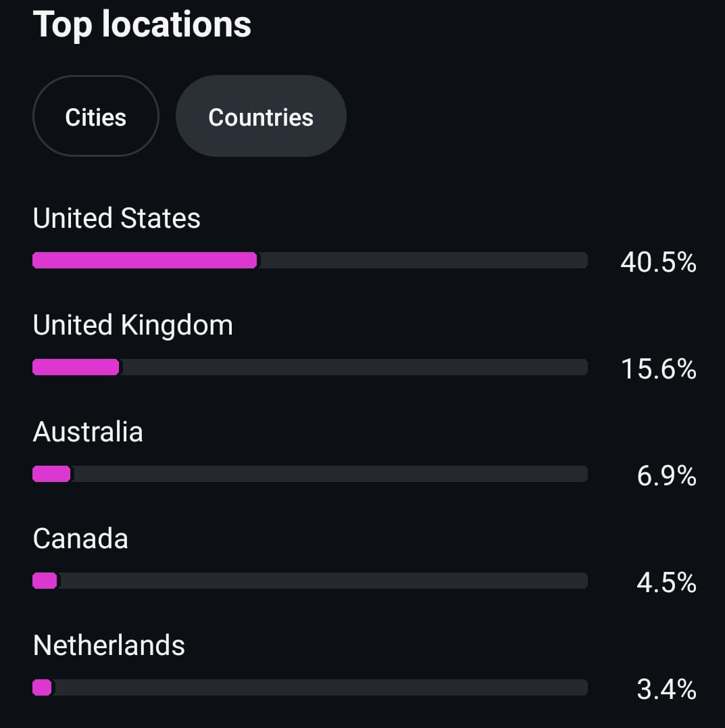Tap the 6.9% percentage figure

coord(666,476)
